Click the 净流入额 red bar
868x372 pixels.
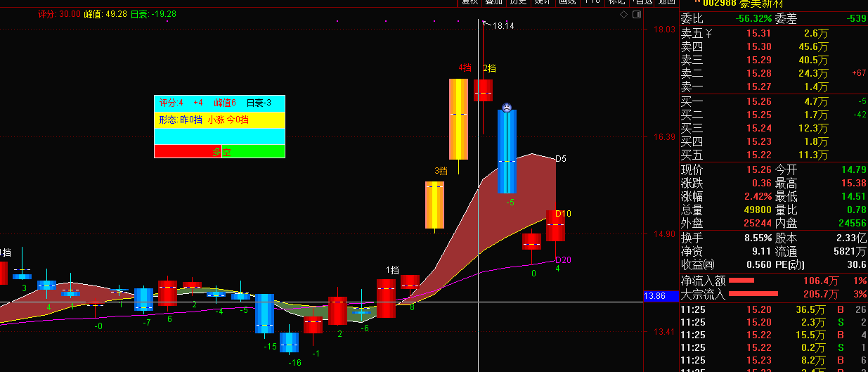[x=741, y=280]
